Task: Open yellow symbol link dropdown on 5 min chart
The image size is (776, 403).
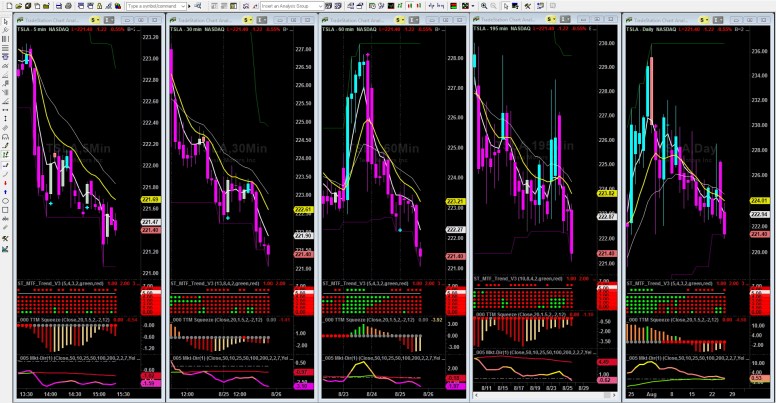Action: point(95,20)
